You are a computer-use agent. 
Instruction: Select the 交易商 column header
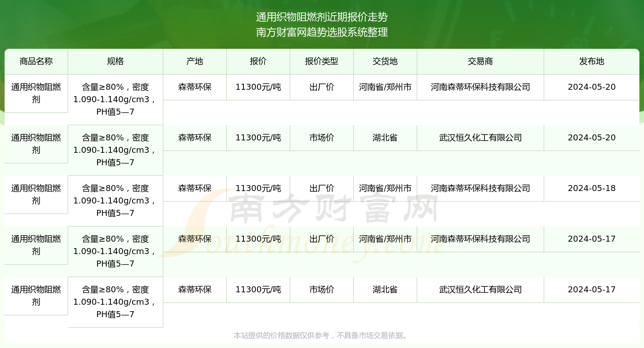481,62
